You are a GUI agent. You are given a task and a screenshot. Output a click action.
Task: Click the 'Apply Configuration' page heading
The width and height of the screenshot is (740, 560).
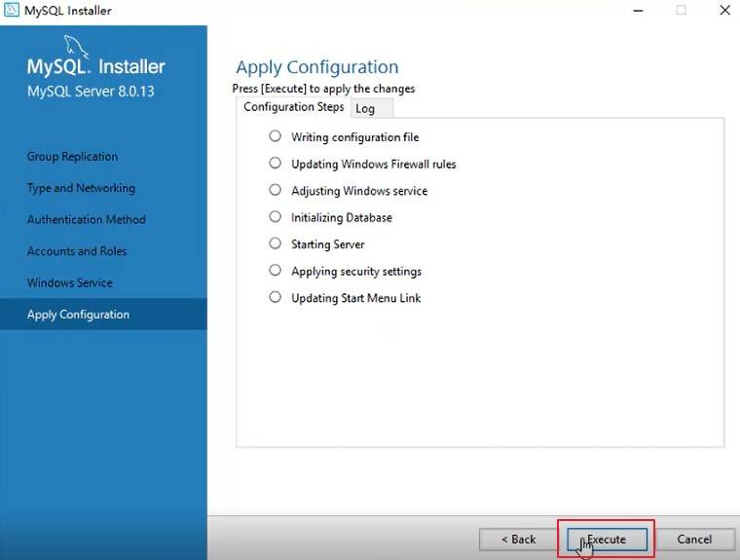click(317, 67)
